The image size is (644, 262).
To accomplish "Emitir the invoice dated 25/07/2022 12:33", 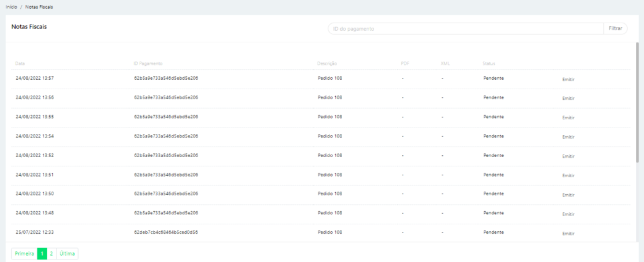I will coord(569,234).
